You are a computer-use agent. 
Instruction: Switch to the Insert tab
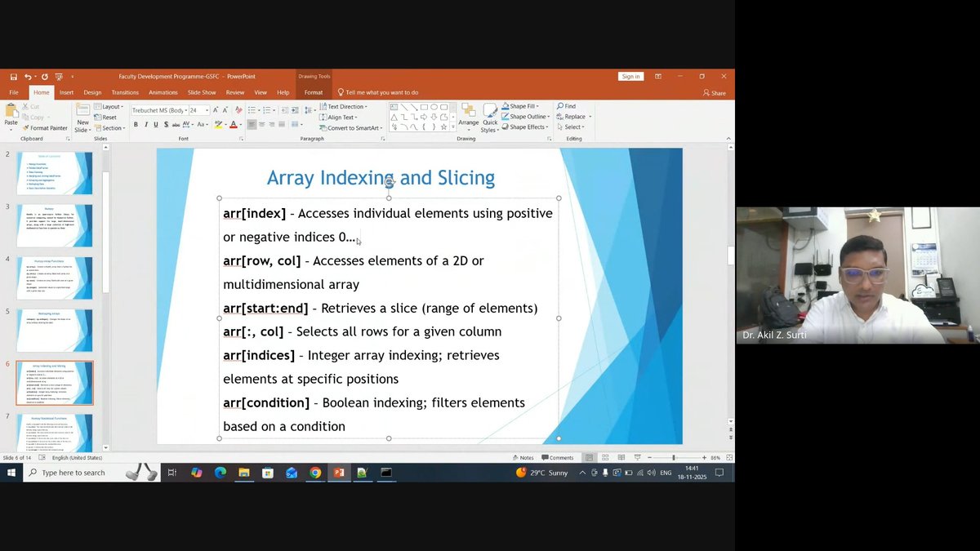(66, 92)
